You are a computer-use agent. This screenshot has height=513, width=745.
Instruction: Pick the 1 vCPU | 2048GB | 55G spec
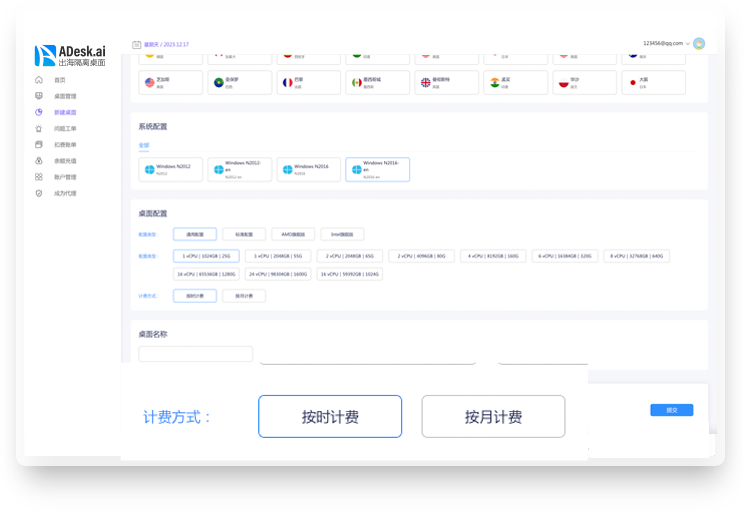click(278, 256)
